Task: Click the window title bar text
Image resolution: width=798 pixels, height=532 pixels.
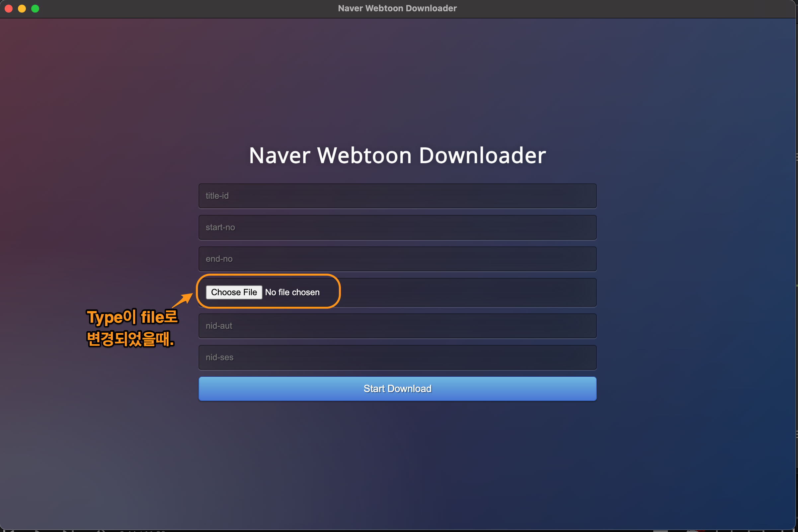Action: coord(397,9)
